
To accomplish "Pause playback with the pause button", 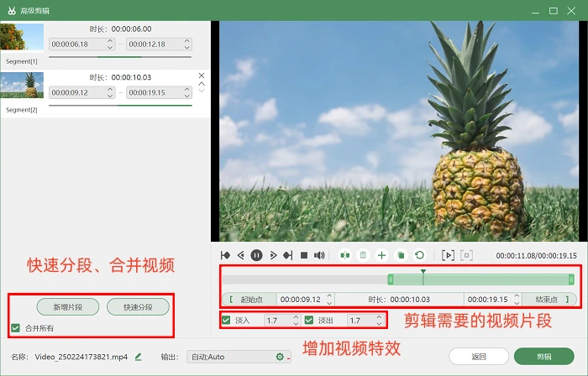I will click(256, 255).
